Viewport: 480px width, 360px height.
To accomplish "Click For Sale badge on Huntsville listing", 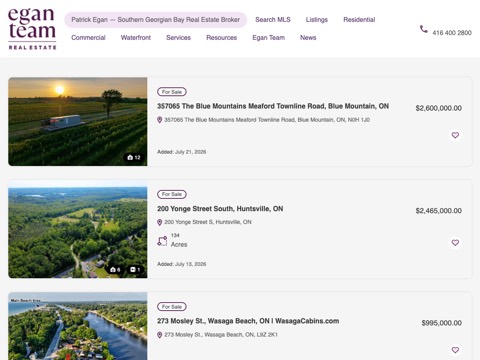I will point(172,194).
